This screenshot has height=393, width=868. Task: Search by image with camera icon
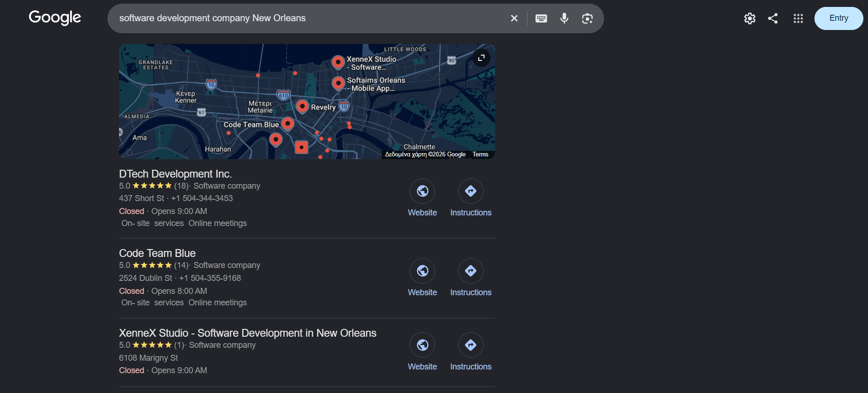pyautogui.click(x=587, y=18)
